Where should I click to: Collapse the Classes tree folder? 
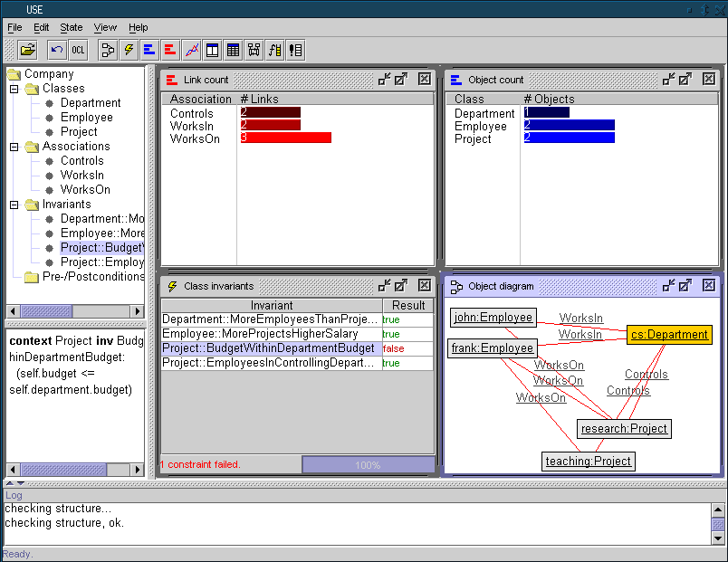pyautogui.click(x=14, y=89)
